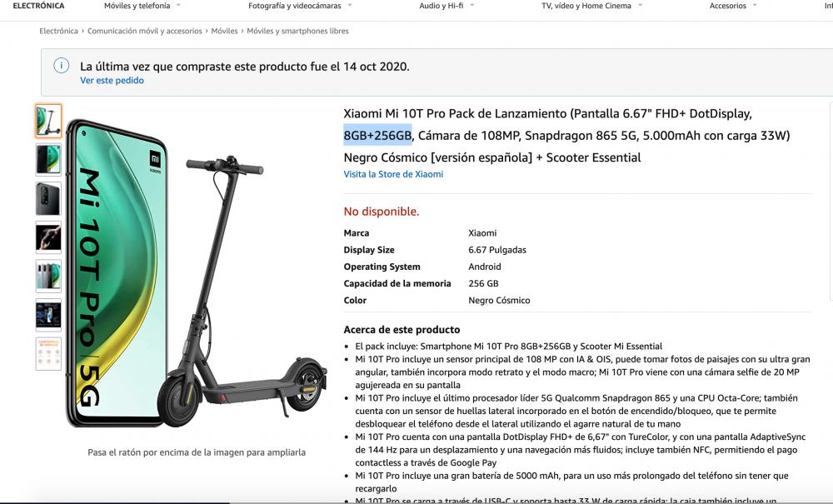This screenshot has width=833, height=504.
Task: Open the Electrónica breadcrumb link
Action: click(58, 31)
